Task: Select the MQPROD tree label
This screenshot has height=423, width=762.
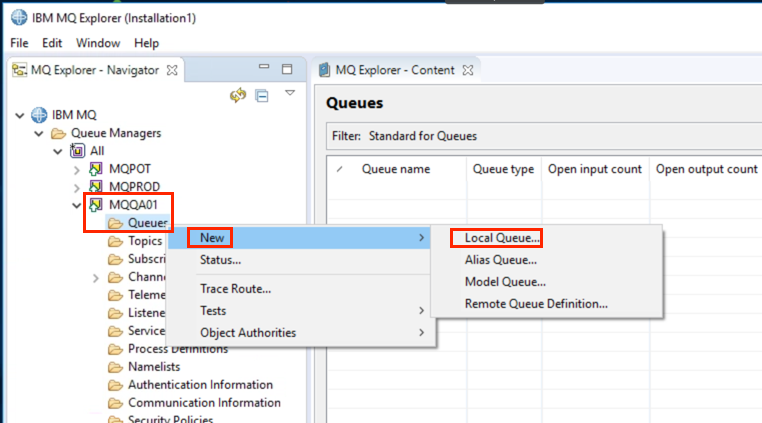Action: coord(135,187)
